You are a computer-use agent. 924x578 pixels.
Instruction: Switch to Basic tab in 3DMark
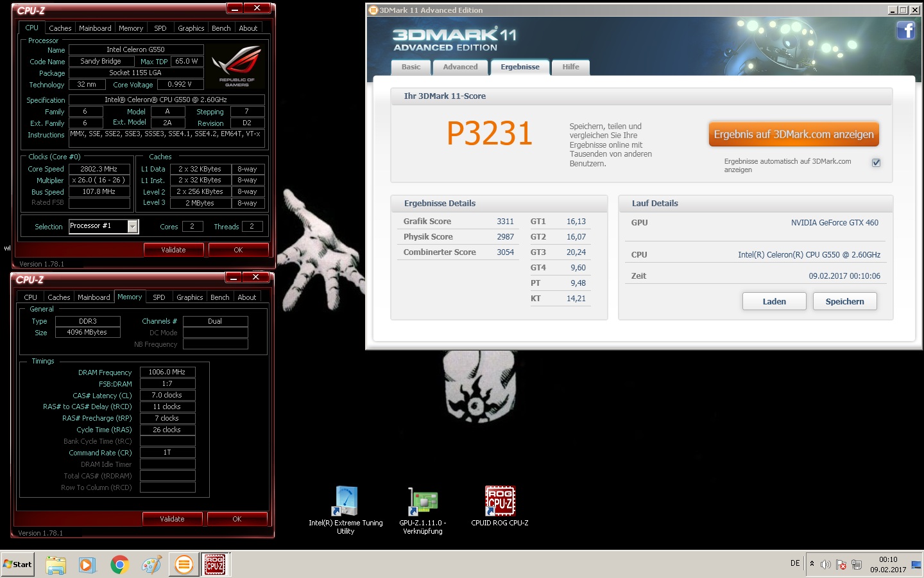411,67
